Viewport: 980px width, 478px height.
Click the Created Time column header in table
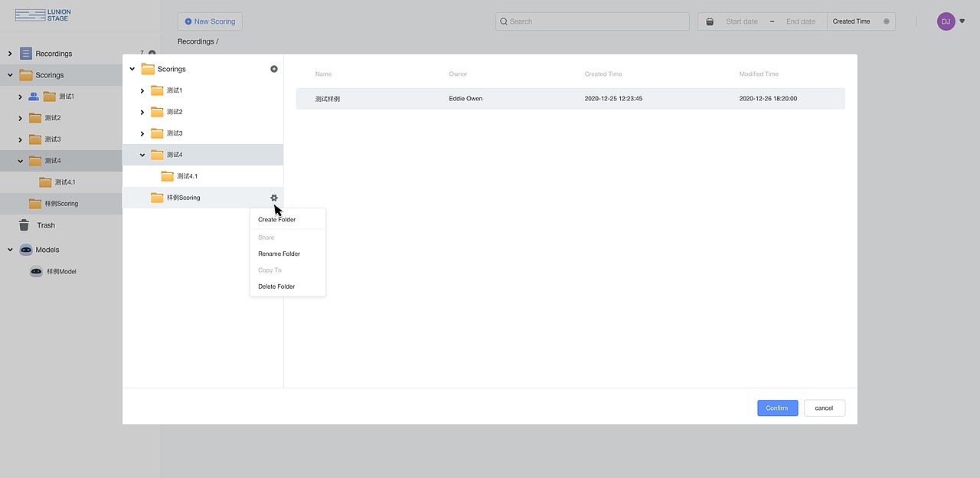tap(603, 74)
